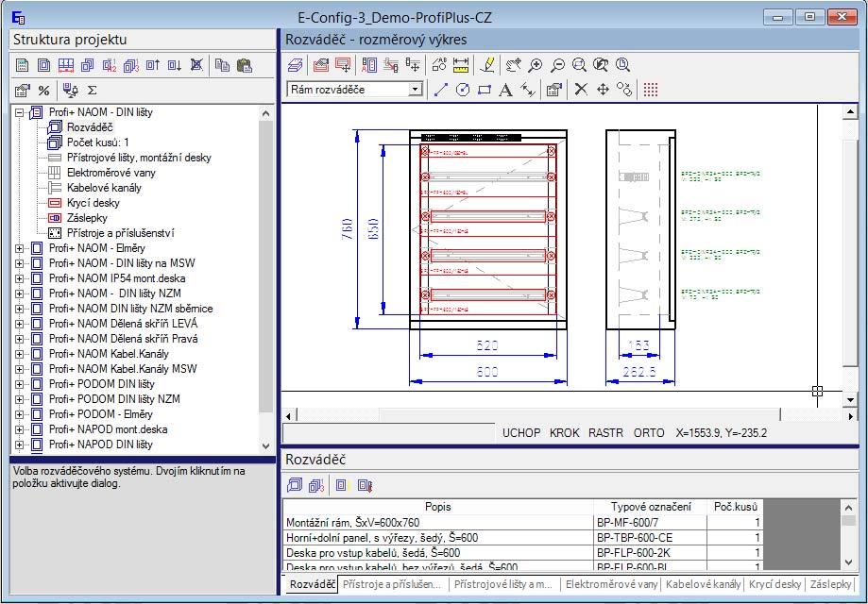
Task: Select Kabelové kanály tree item
Action: (104, 188)
